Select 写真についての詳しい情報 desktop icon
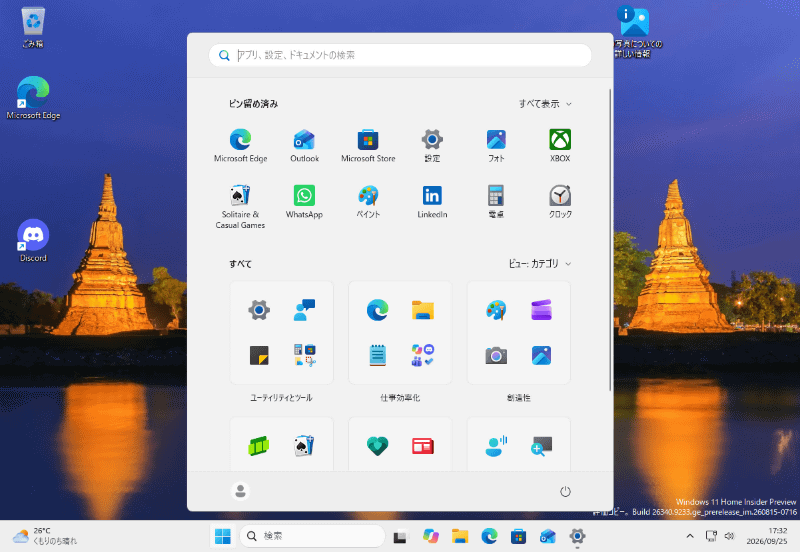 click(x=636, y=32)
